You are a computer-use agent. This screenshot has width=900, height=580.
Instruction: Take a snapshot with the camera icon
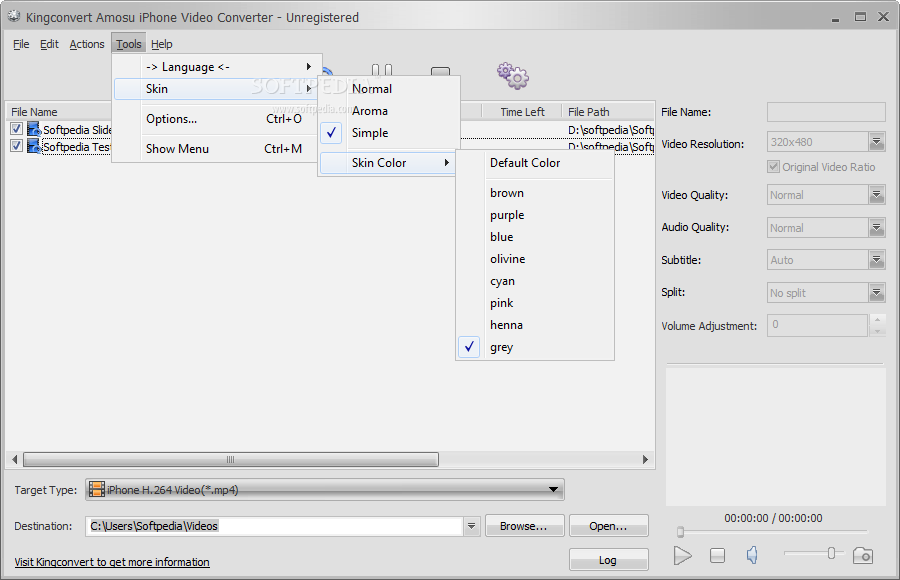[863, 555]
